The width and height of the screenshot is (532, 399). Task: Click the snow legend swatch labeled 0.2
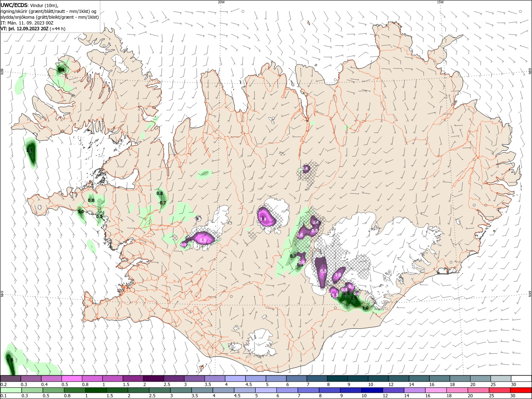coord(10,378)
